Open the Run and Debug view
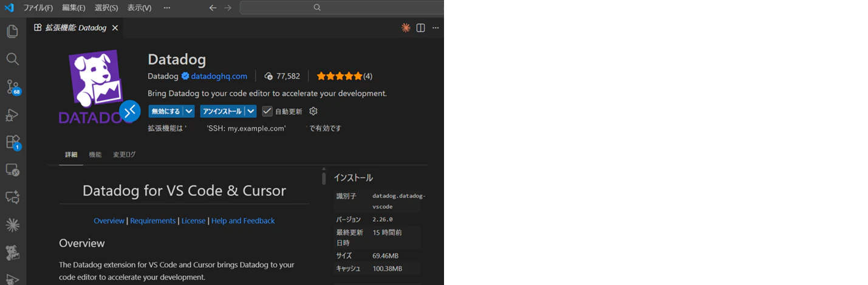868x285 pixels. (12, 114)
